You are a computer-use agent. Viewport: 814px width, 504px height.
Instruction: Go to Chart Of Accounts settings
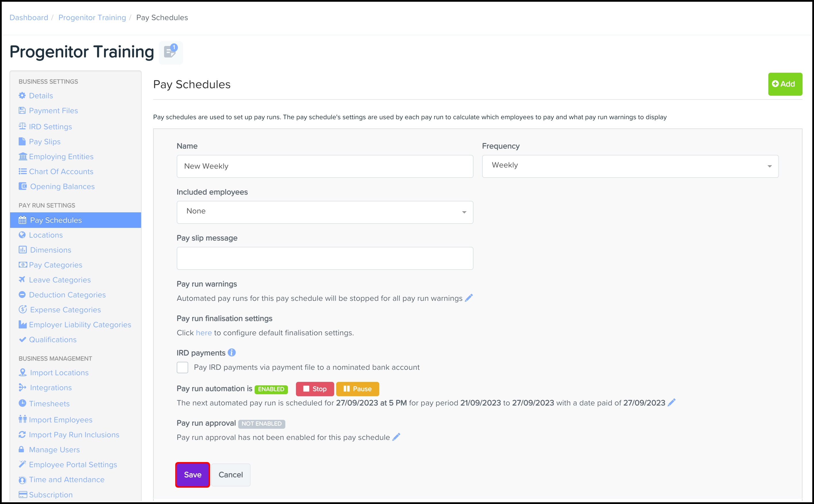coord(61,172)
